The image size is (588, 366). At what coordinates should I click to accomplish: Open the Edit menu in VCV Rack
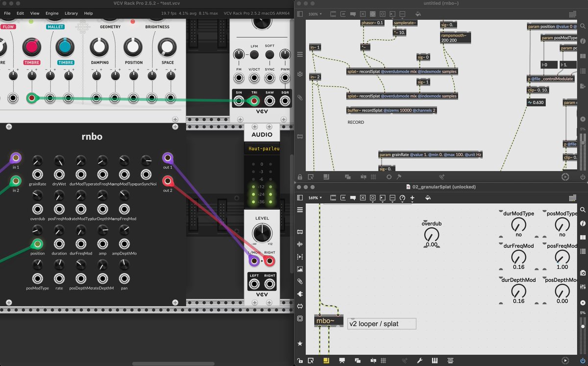coord(20,13)
